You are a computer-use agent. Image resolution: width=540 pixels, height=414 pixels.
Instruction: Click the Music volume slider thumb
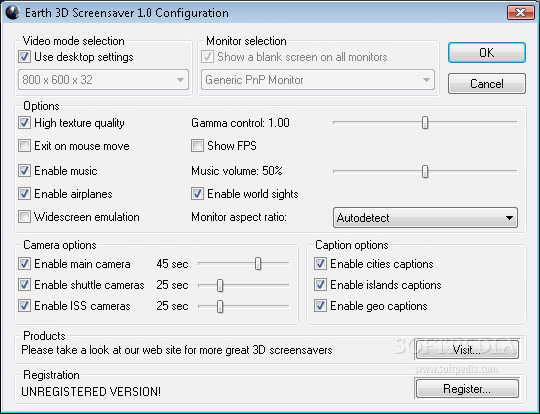point(425,171)
